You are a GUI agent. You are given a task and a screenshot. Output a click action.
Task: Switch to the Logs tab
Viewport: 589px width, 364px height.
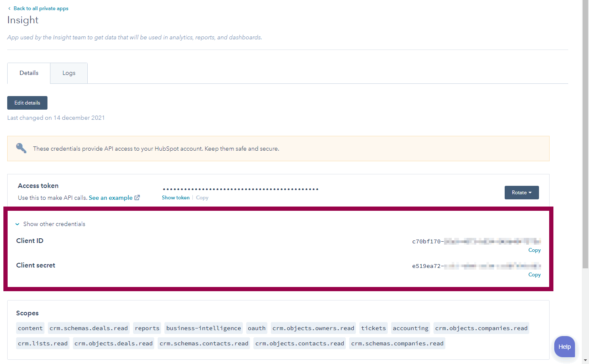point(69,73)
